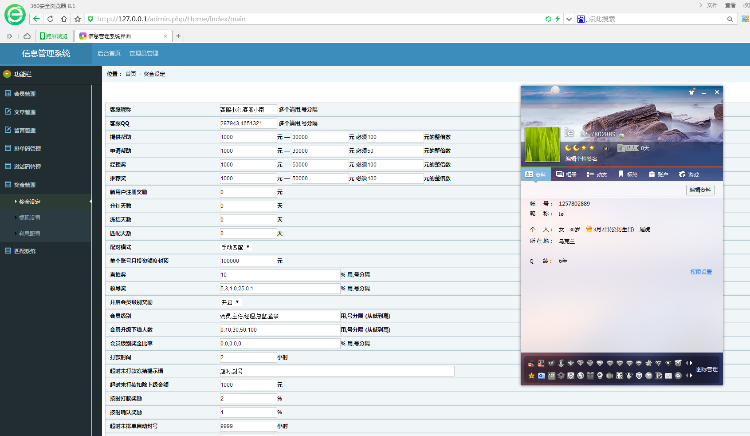Click the membership badge showing 0天
750x436 pixels.
coord(632,148)
